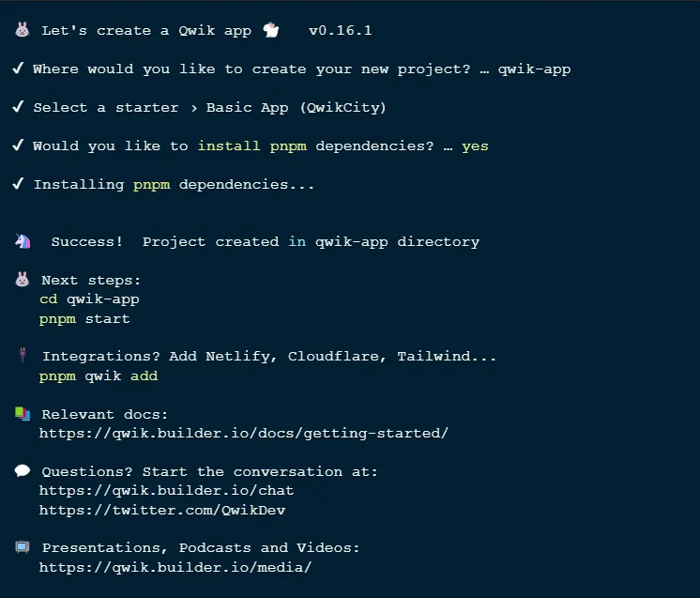The image size is (700, 598).
Task: Click the "pnpm start" command
Action: click(x=84, y=319)
